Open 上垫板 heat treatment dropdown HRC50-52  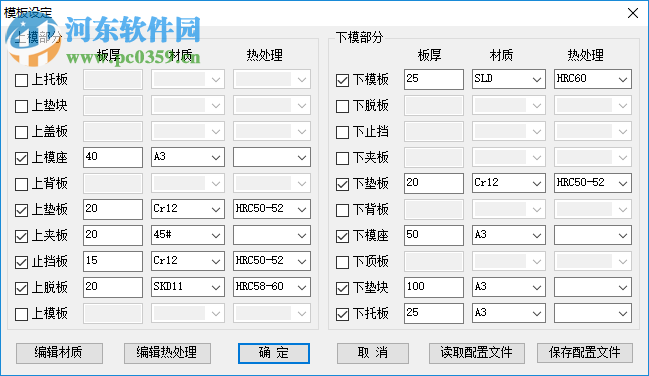click(x=272, y=209)
